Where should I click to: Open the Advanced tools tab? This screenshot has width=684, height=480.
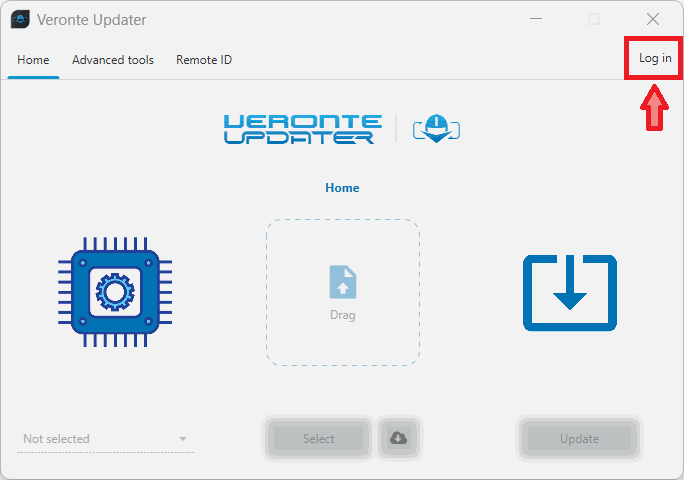point(113,60)
